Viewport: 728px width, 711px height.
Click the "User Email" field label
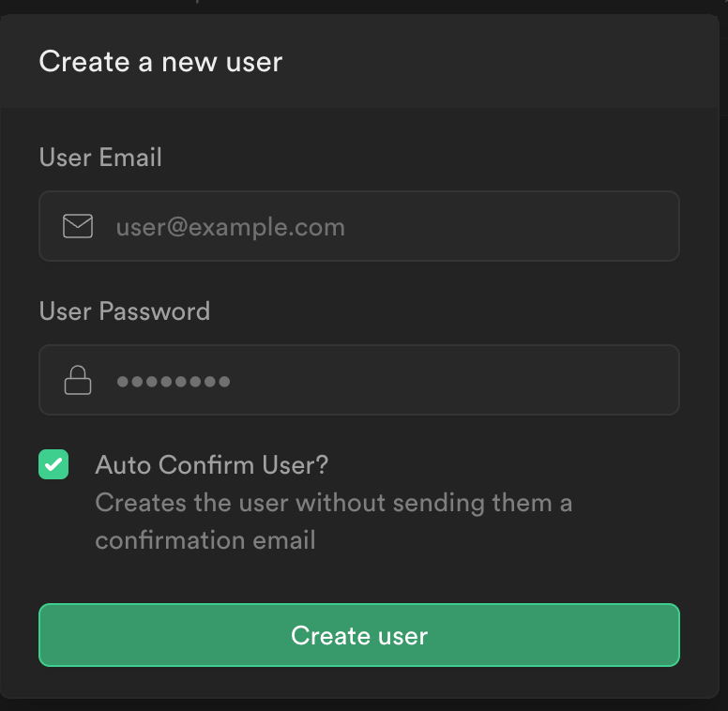click(x=100, y=158)
